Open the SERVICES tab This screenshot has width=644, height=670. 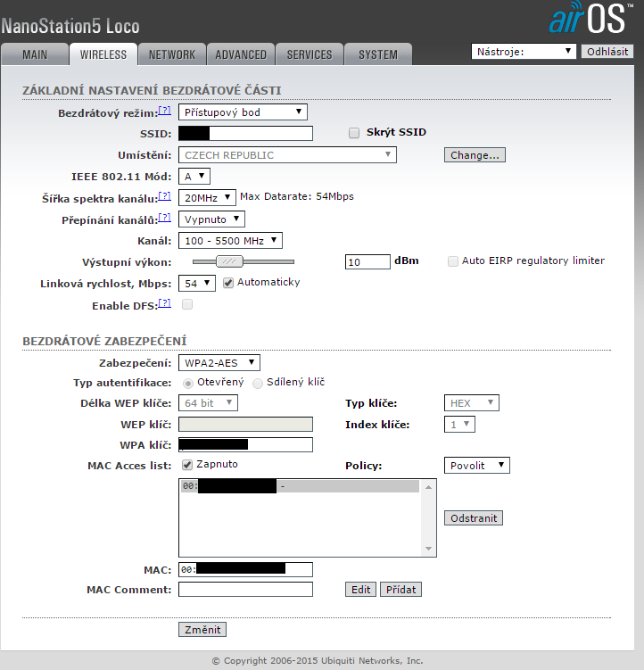coord(310,54)
